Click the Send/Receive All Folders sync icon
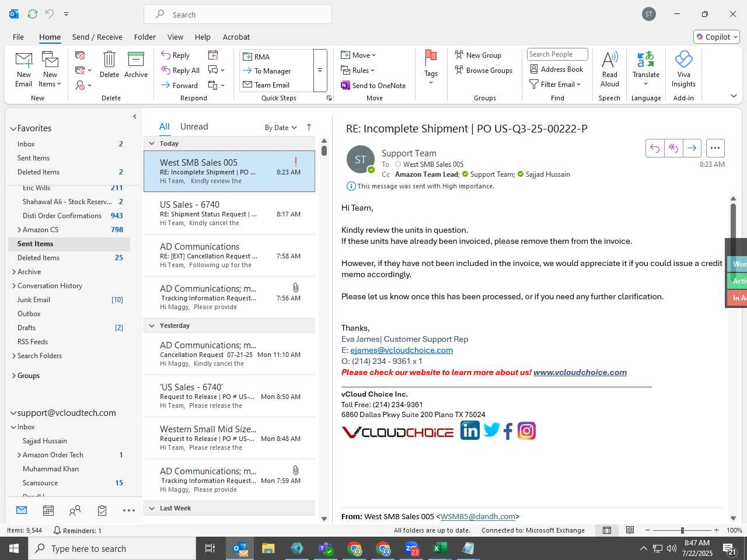The width and height of the screenshot is (747, 560). [x=33, y=14]
